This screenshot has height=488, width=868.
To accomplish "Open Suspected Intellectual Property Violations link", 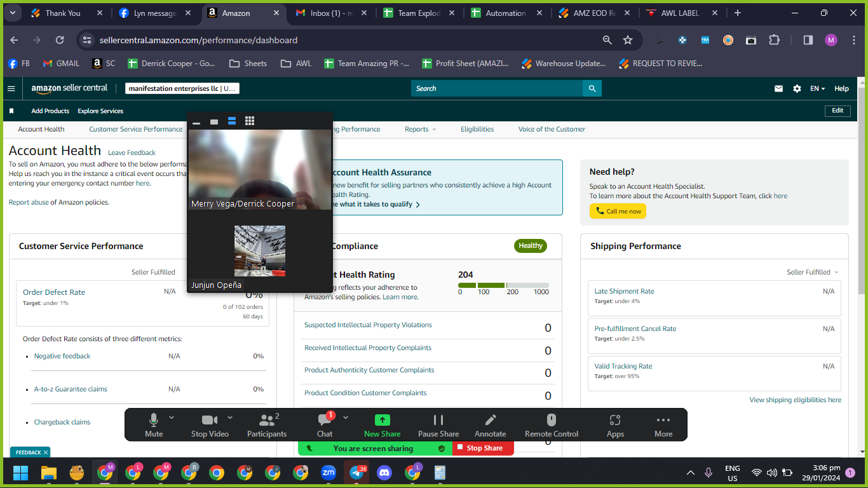I will pos(368,325).
